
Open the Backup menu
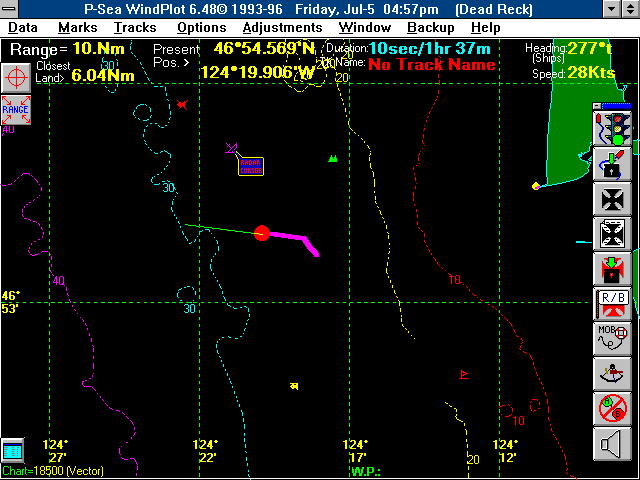431,28
